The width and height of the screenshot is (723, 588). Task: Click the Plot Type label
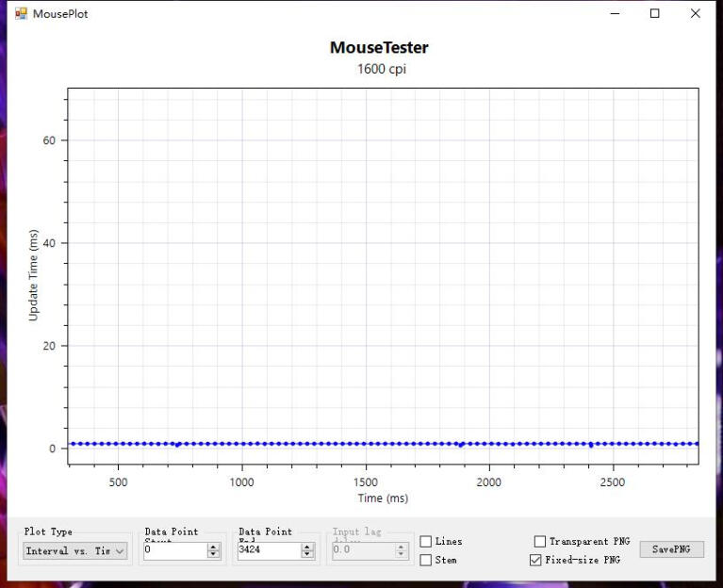click(48, 531)
